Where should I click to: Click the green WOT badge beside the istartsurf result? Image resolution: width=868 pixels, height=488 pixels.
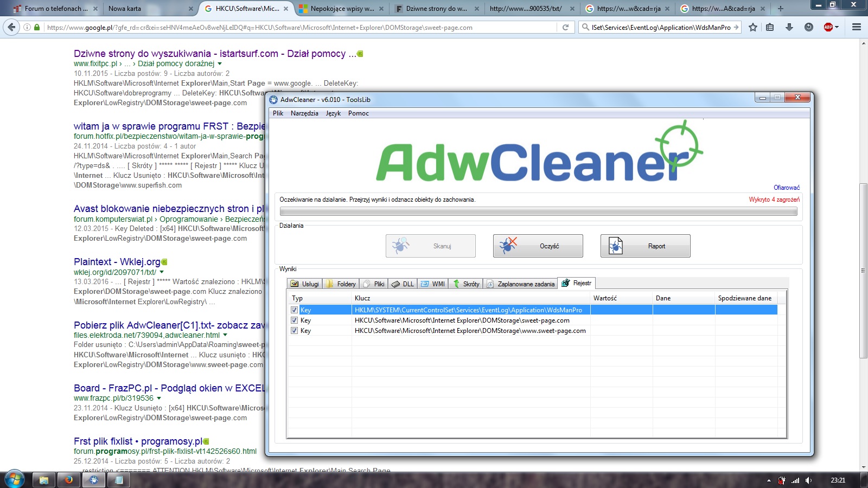click(x=360, y=54)
